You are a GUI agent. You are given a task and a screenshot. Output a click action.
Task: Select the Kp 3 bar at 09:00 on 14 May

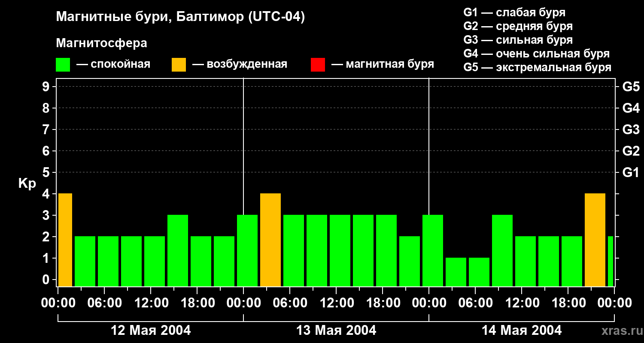[x=502, y=250]
